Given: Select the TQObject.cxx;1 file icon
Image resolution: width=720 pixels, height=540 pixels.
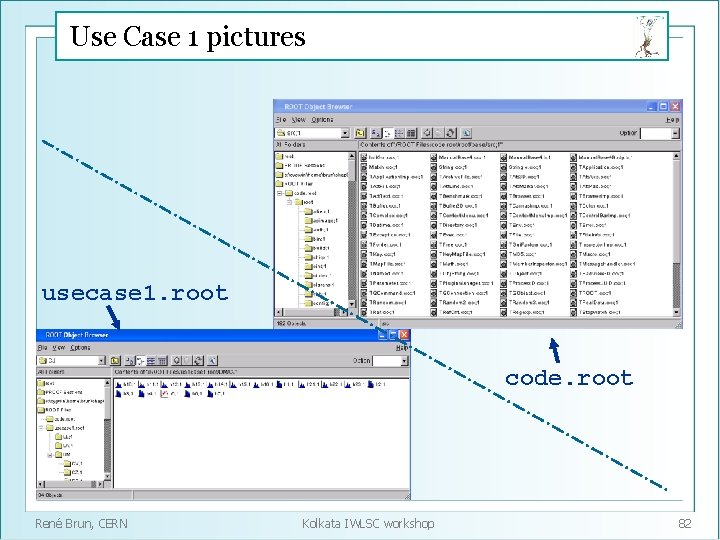Looking at the screenshot, I should 503,293.
